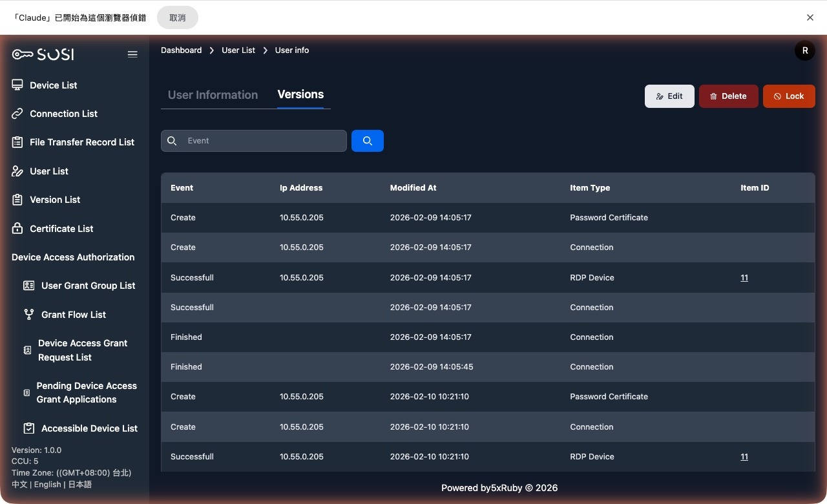Click the Event search input field
Viewport: 827px width, 504px height.
pos(253,140)
